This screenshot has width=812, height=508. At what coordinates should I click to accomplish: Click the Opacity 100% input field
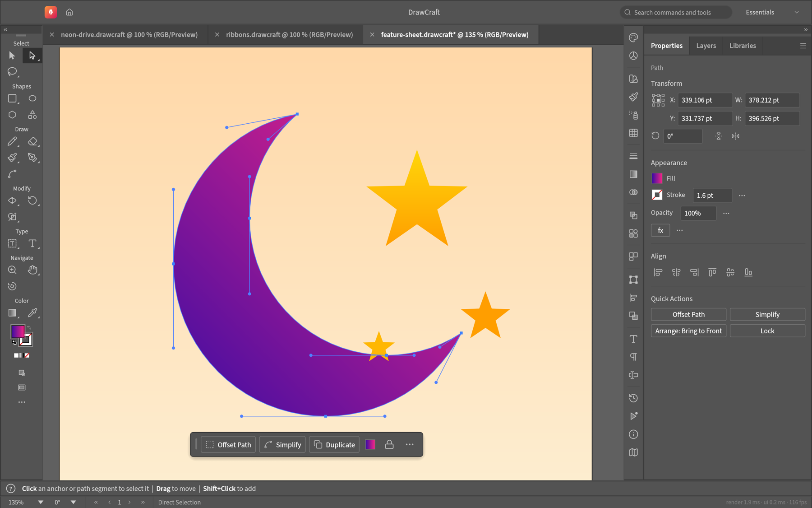[x=698, y=213]
